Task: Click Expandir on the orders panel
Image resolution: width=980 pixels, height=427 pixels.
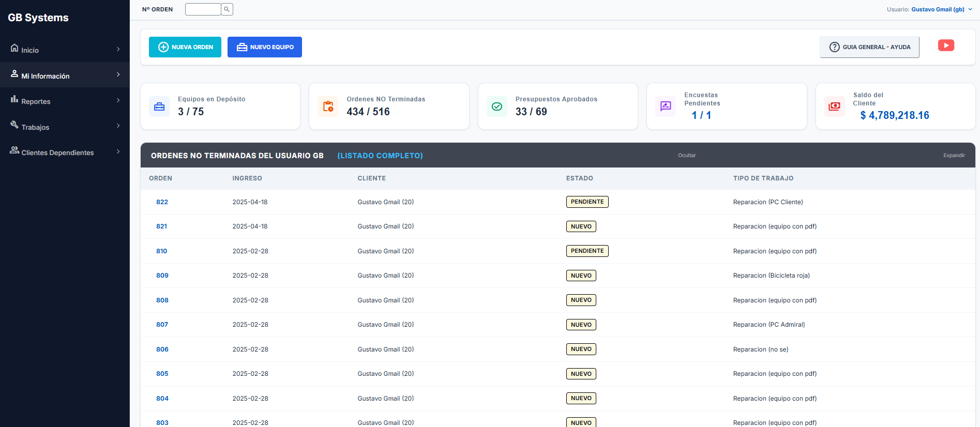Action: click(954, 155)
